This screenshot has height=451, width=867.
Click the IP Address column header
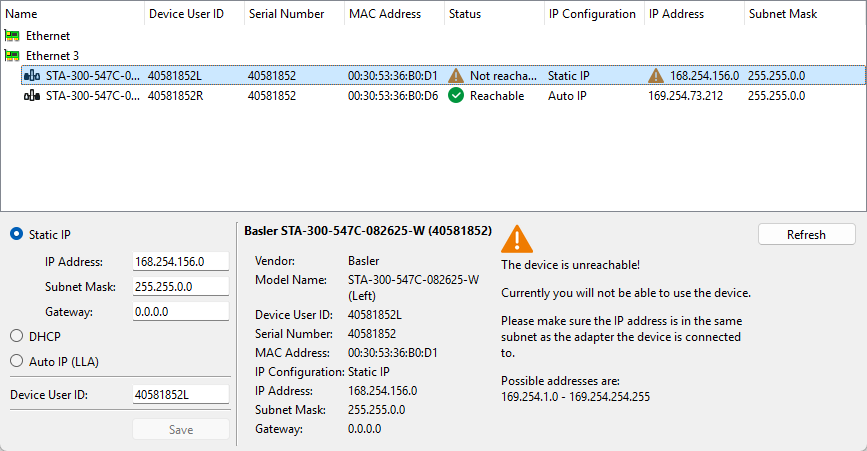point(694,14)
